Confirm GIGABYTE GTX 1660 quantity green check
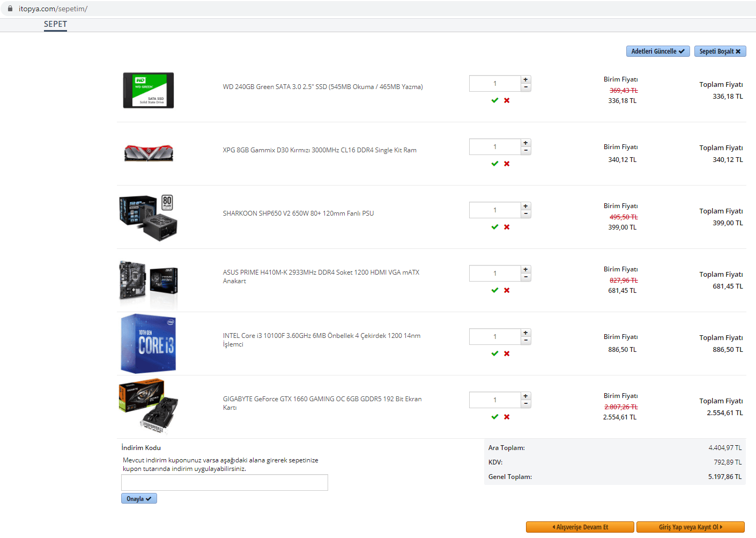Image resolution: width=756 pixels, height=538 pixels. click(x=495, y=417)
